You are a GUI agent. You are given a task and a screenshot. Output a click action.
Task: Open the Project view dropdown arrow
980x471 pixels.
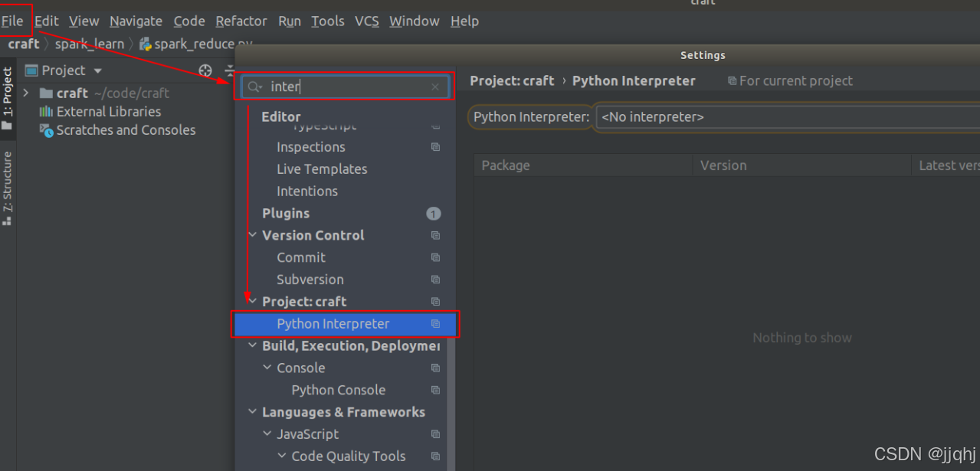click(x=97, y=70)
